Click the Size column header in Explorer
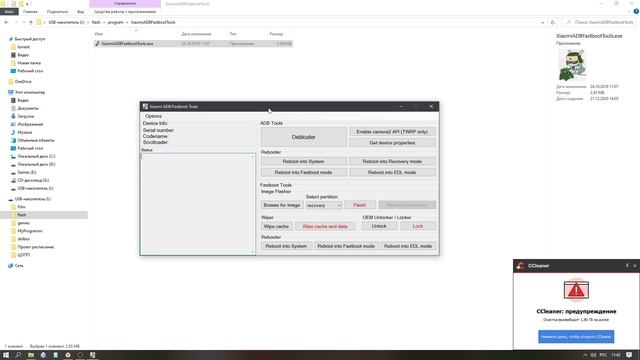640x360 pixels. (276, 34)
